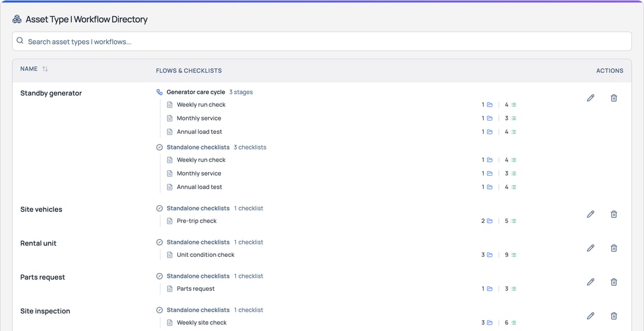
Task: Click the 3 checklists count label
Action: 250,147
